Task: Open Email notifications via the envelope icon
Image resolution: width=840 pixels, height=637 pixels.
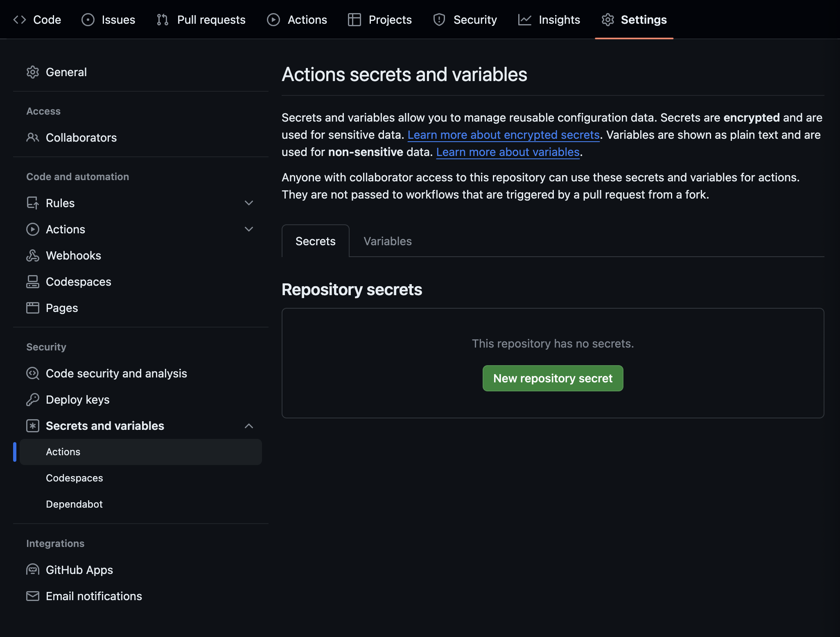Action: tap(33, 596)
